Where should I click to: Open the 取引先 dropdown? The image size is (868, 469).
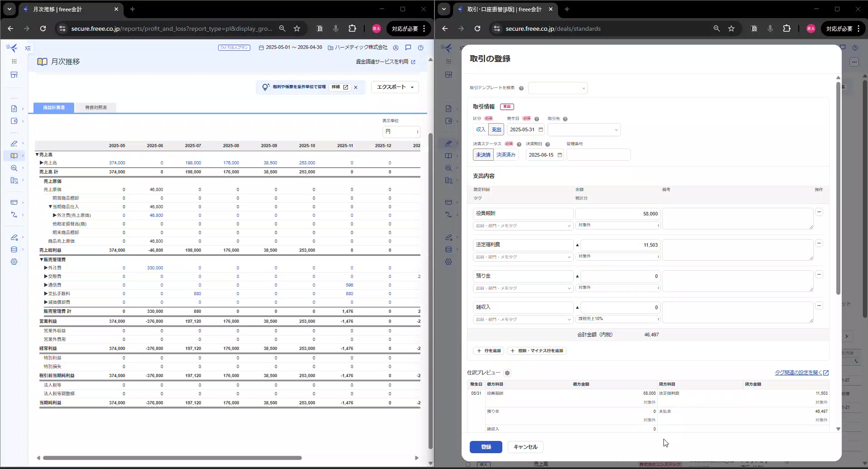[584, 130]
